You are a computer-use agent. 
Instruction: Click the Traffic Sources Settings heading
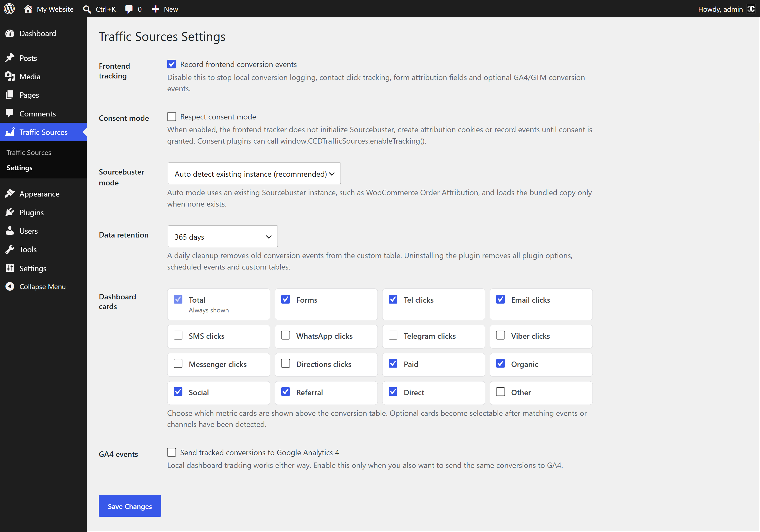162,36
